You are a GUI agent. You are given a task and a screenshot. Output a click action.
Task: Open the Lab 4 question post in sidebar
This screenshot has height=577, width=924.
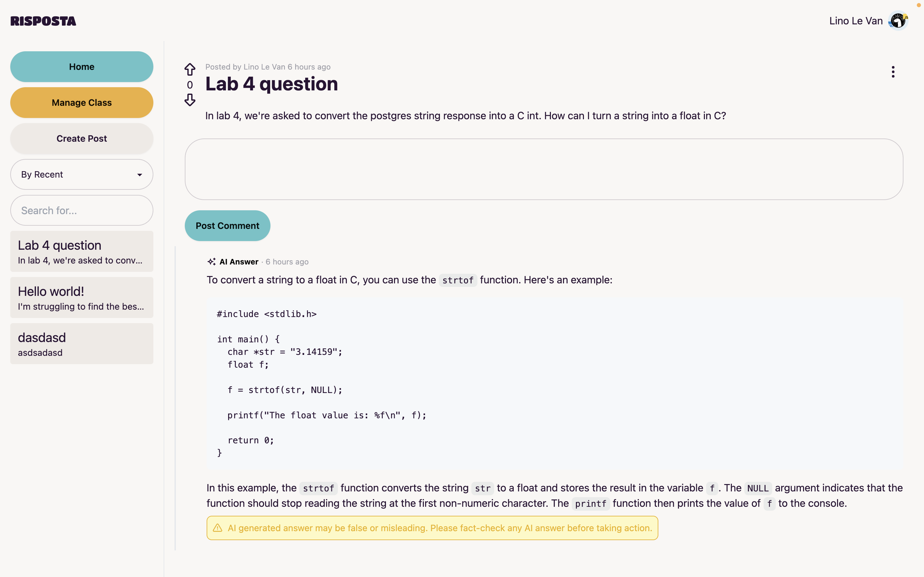[82, 252]
